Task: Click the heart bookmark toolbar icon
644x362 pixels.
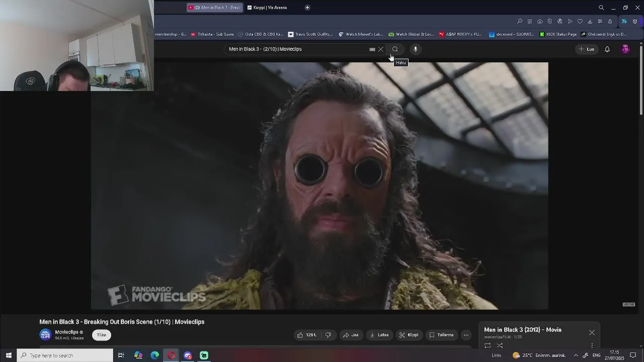Action: click(x=580, y=22)
